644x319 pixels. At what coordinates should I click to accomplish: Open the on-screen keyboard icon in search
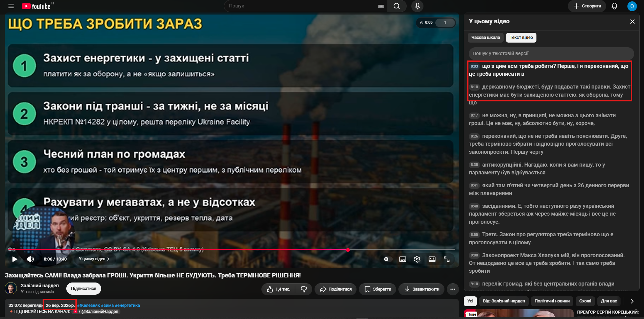pyautogui.click(x=381, y=6)
